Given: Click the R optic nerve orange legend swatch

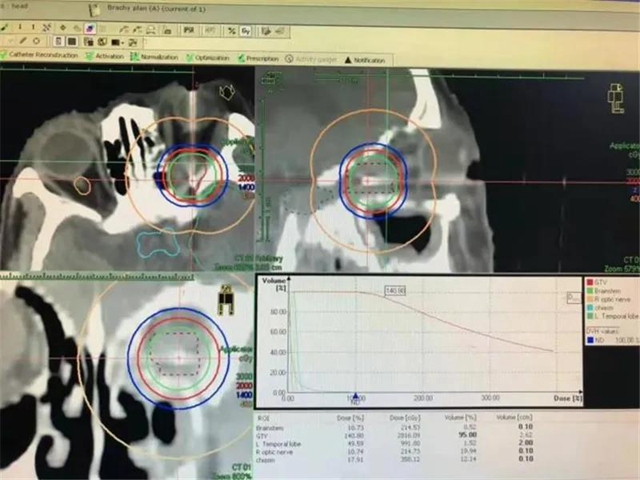Looking at the screenshot, I should click(589, 299).
